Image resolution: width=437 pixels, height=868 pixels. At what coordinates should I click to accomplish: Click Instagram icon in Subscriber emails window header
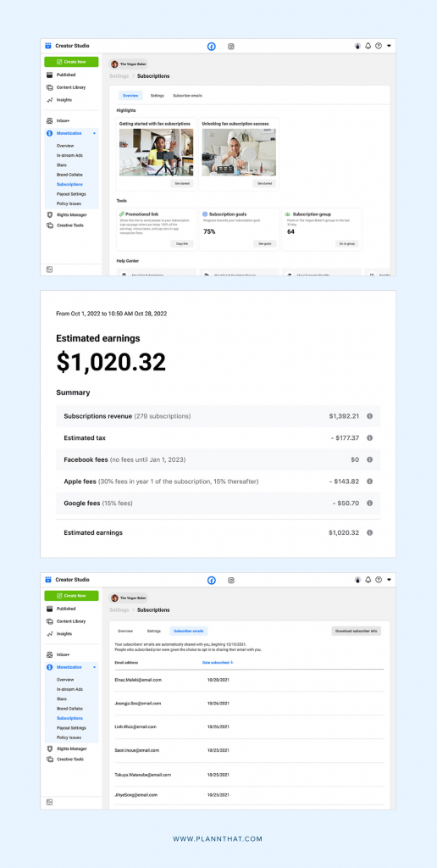231,580
